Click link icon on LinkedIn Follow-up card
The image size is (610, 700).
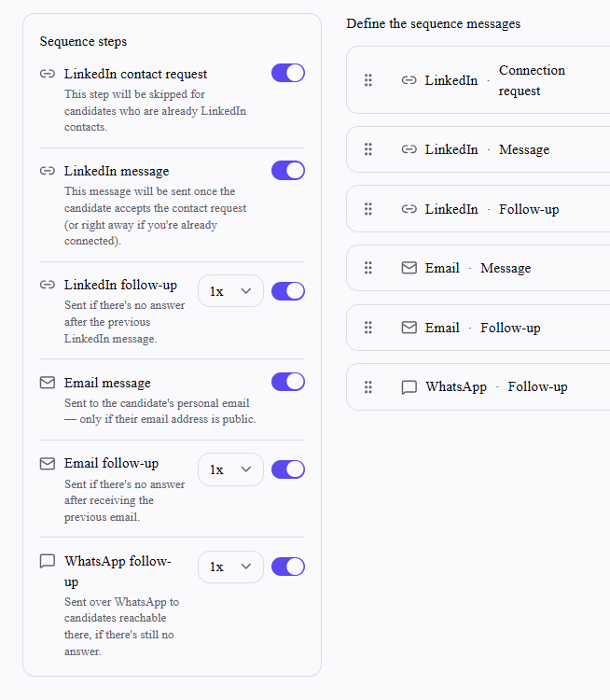[409, 209]
